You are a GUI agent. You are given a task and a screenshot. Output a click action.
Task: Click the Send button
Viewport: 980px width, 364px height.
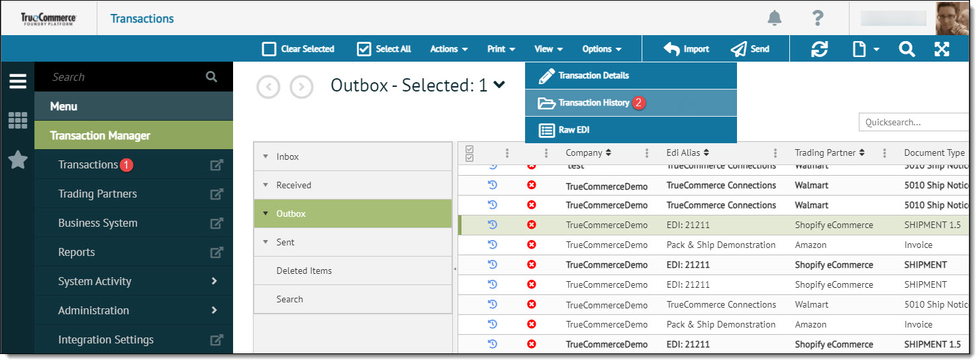click(750, 49)
